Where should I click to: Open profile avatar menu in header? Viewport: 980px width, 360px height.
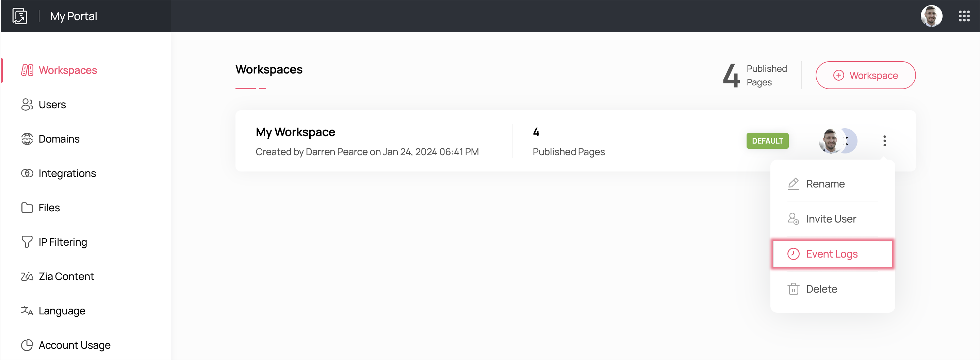(931, 16)
